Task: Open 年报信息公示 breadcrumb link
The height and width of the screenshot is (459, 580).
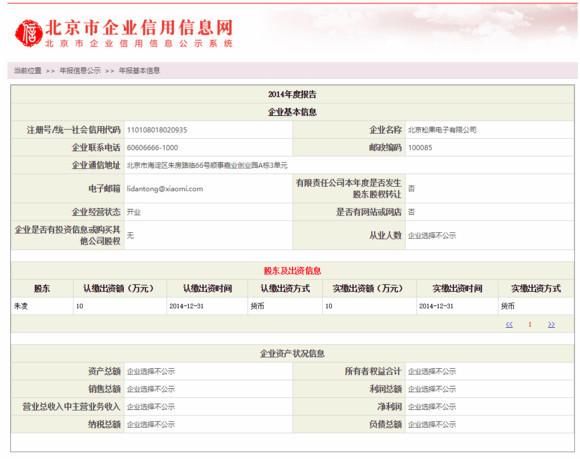Action: pos(80,70)
